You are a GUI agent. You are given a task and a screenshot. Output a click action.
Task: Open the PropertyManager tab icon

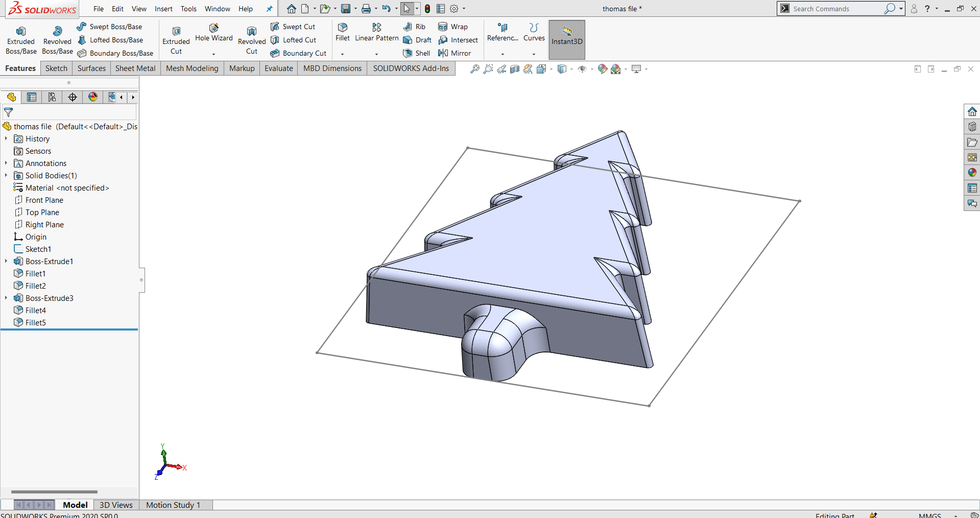(x=32, y=97)
